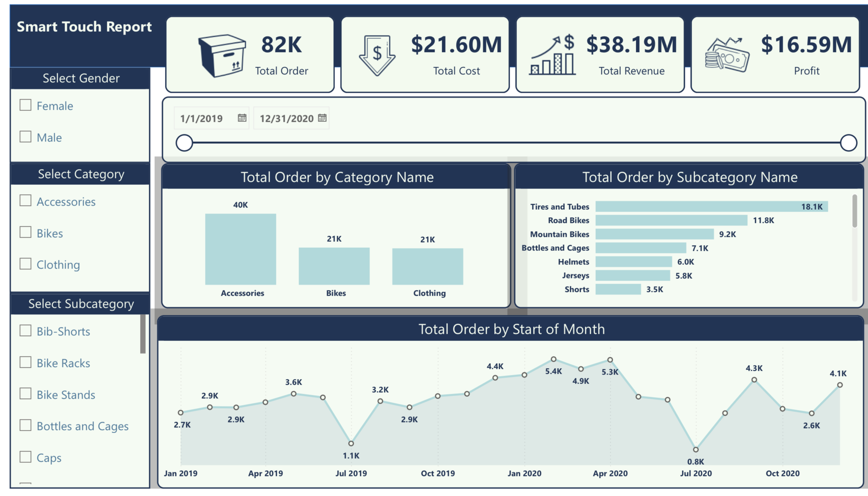
Task: Click the growth chart Total Revenue icon
Action: (x=552, y=55)
